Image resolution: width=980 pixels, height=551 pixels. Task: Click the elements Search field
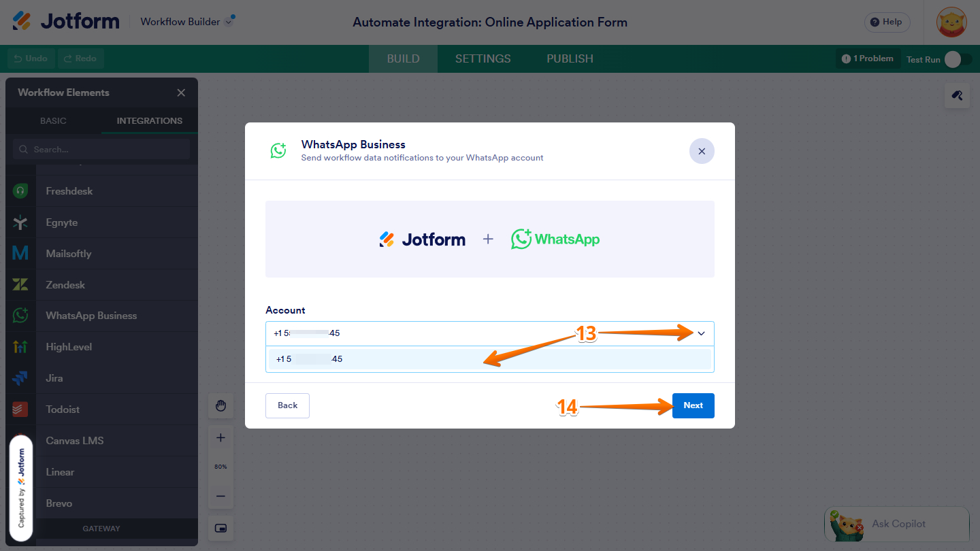(x=101, y=149)
